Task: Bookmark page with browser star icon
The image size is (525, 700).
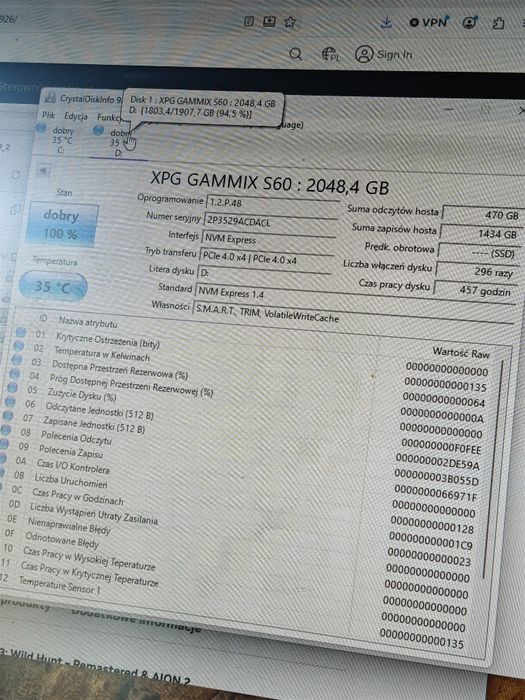Action: pos(290,21)
